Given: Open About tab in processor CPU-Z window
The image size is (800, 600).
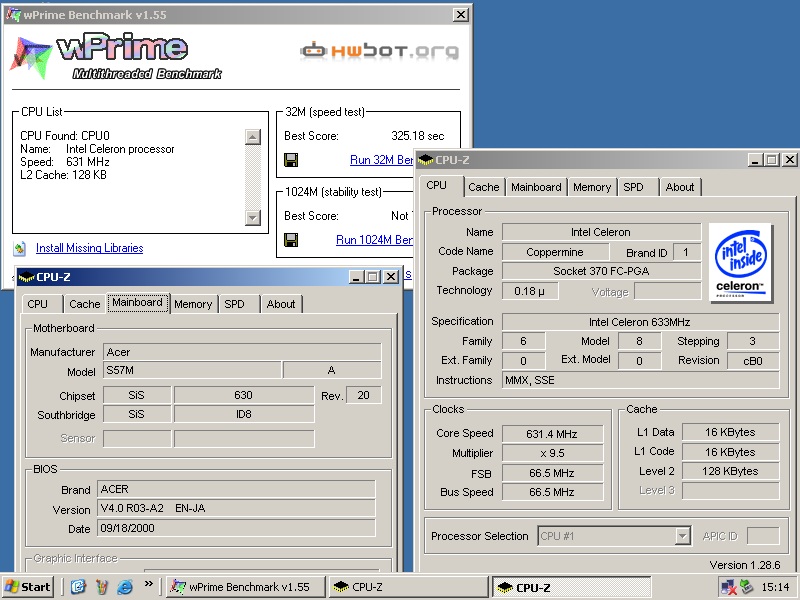Looking at the screenshot, I should pos(680,187).
